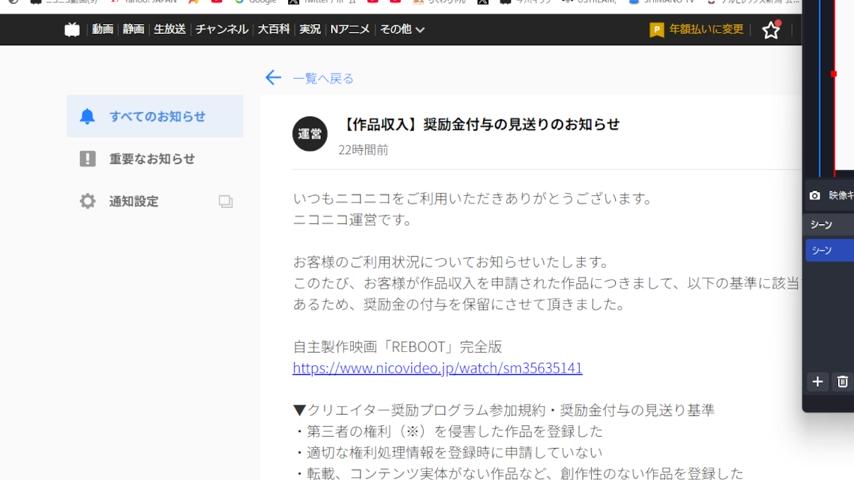The width and height of the screenshot is (854, 480).
Task: Click the camera icon in OBS panel
Action: (815, 195)
